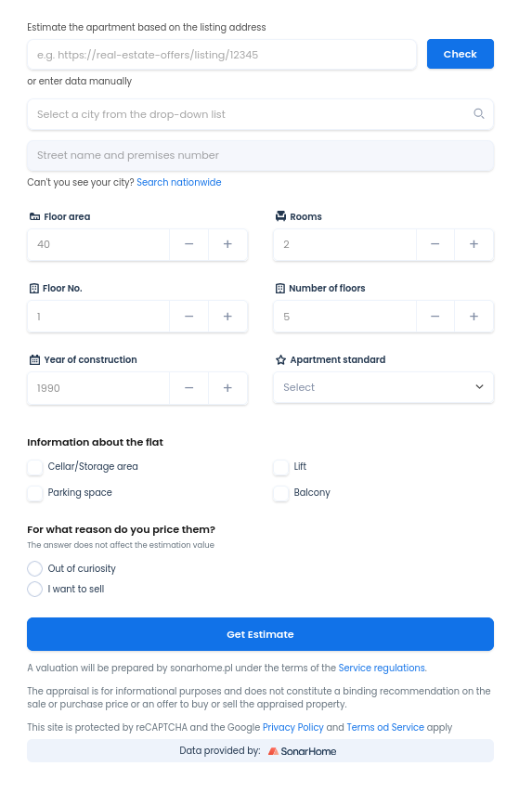
Task: Click the Check button
Action: coord(461,54)
